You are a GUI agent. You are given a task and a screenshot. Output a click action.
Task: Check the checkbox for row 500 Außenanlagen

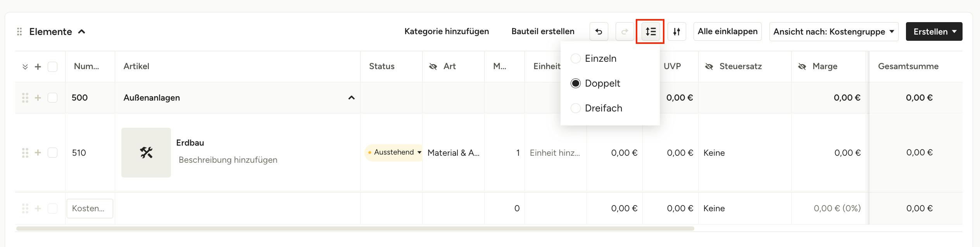[52, 97]
